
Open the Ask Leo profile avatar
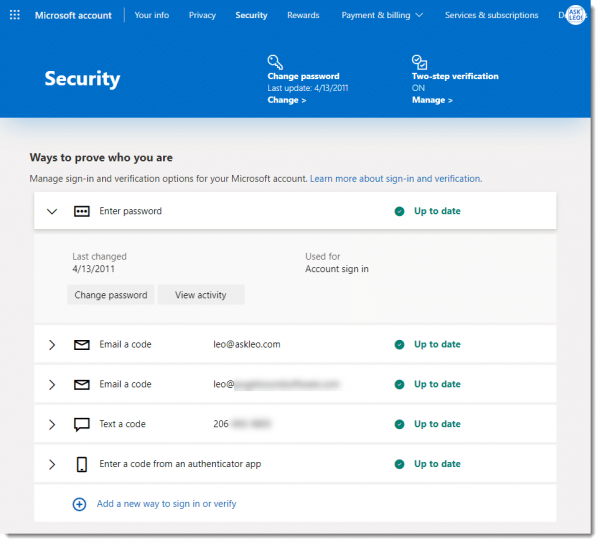575,15
